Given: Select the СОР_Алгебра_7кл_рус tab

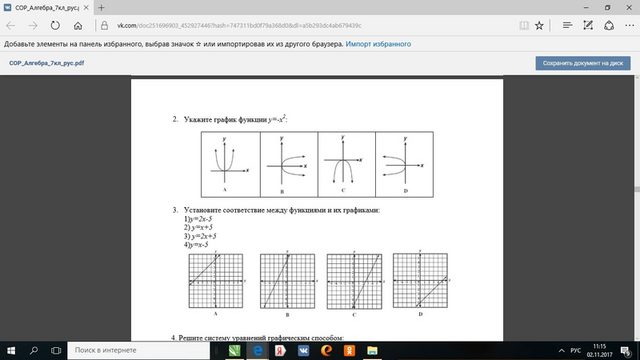Looking at the screenshot, I should click(x=47, y=7).
